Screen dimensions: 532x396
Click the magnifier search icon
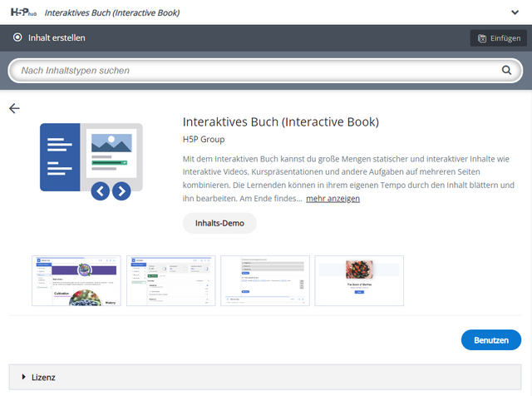pos(506,71)
